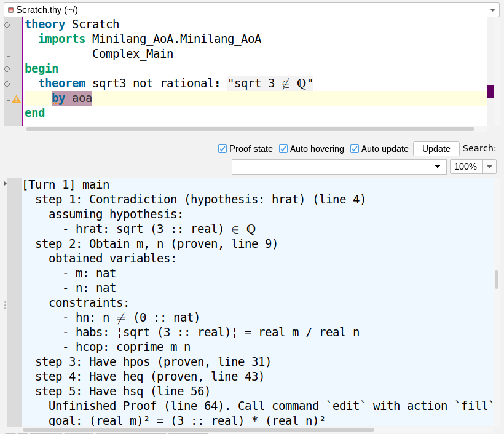Click the 'end' keyword
This screenshot has width=504, height=434.
(x=34, y=113)
